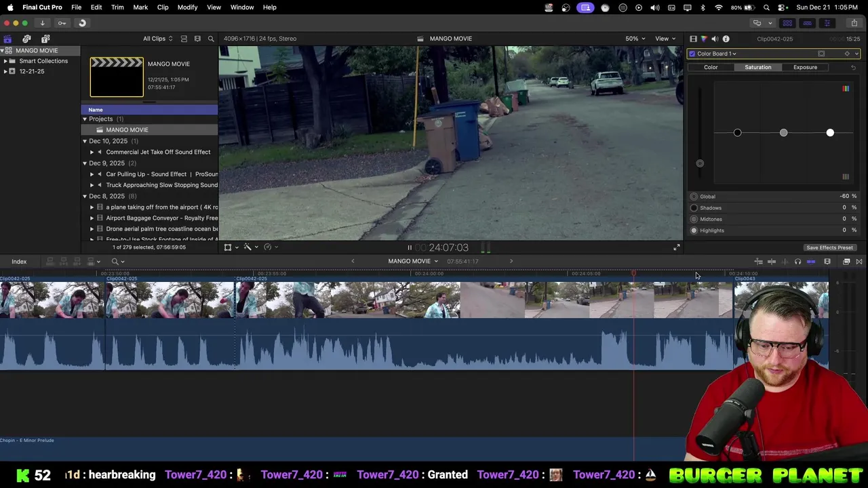Open the Info inspector icon
This screenshot has width=868, height=488.
pos(726,39)
